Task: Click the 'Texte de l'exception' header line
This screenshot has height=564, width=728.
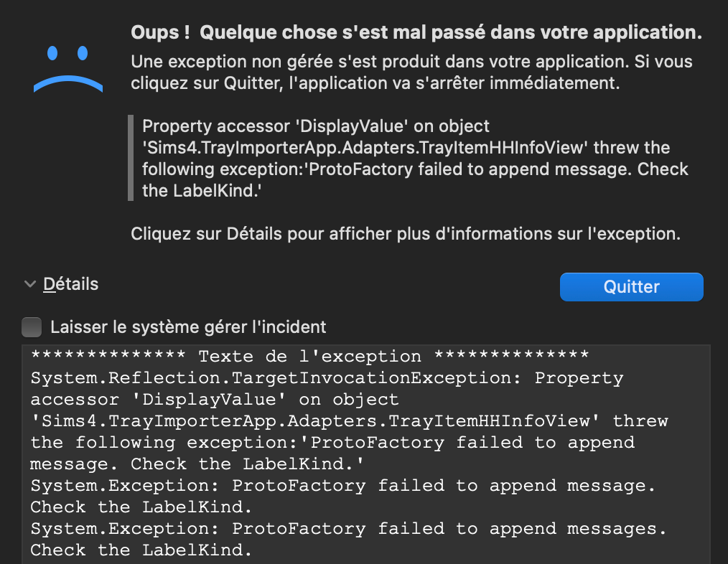Action: 309,357
